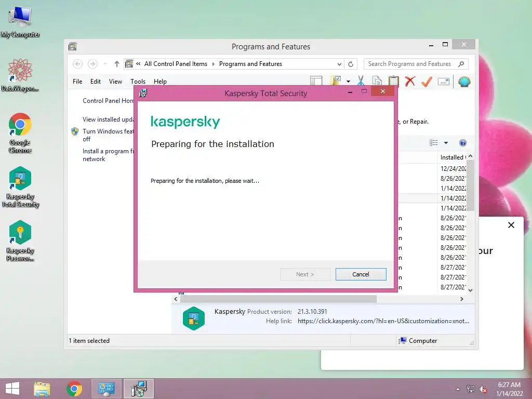
Task: Open the Kaspersky Password Manager desktop shortcut
Action: click(x=20, y=241)
